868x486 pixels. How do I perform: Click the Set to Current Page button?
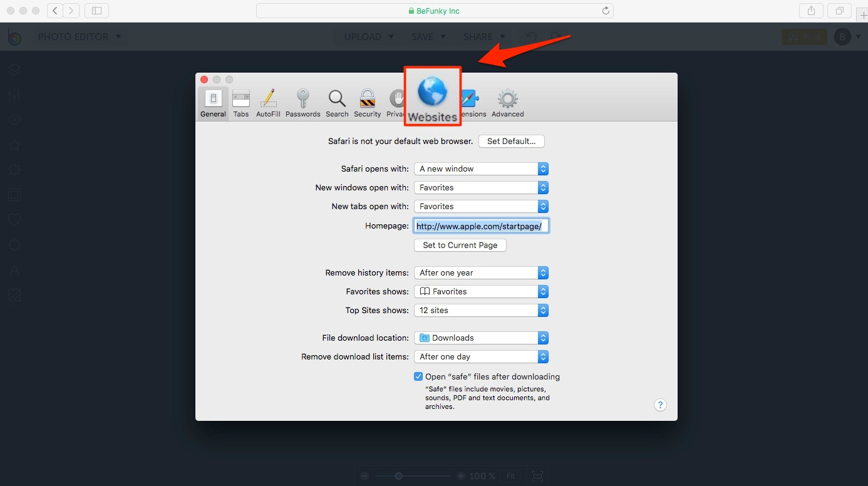tap(460, 246)
